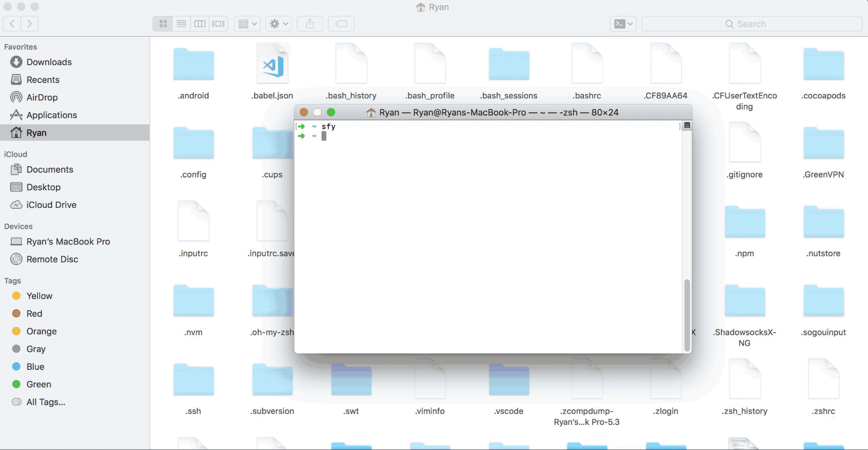Go forward in Finder history
The height and width of the screenshot is (450, 868).
click(29, 24)
